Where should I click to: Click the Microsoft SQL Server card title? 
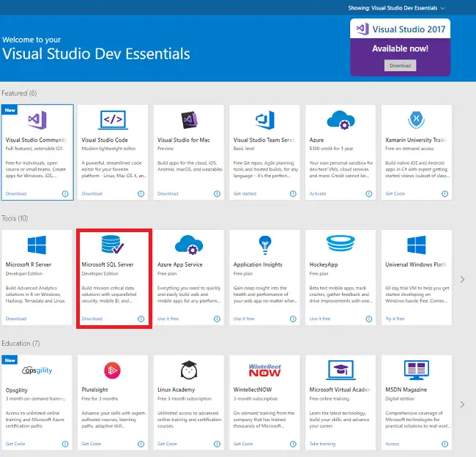pos(108,265)
